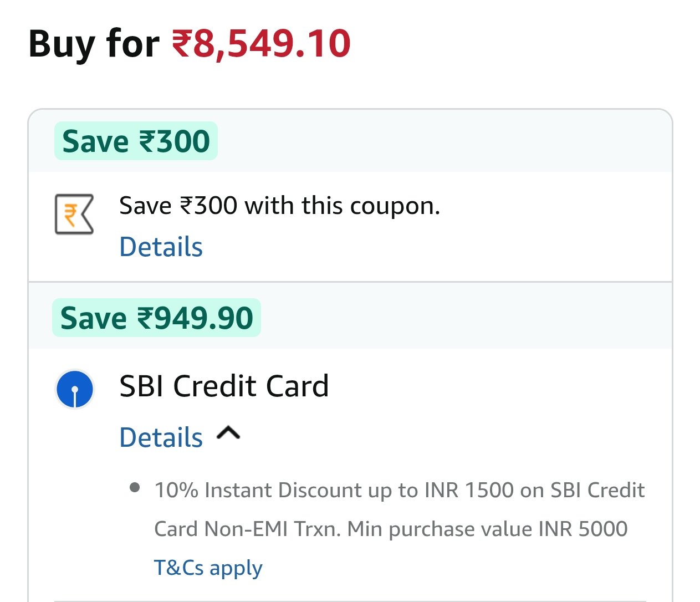The height and width of the screenshot is (602, 700).
Task: Click the green Save ₹949.90 badge
Action: point(156,318)
